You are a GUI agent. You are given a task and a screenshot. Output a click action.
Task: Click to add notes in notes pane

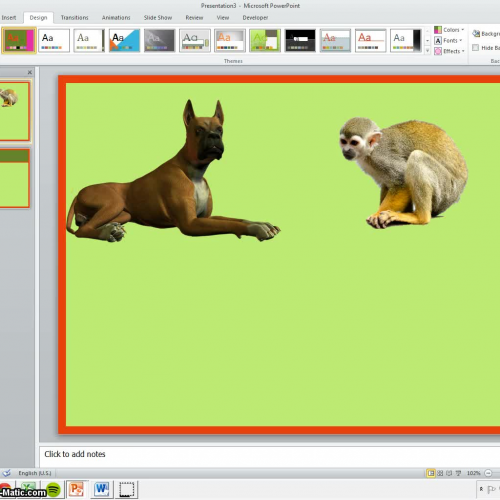(269, 456)
